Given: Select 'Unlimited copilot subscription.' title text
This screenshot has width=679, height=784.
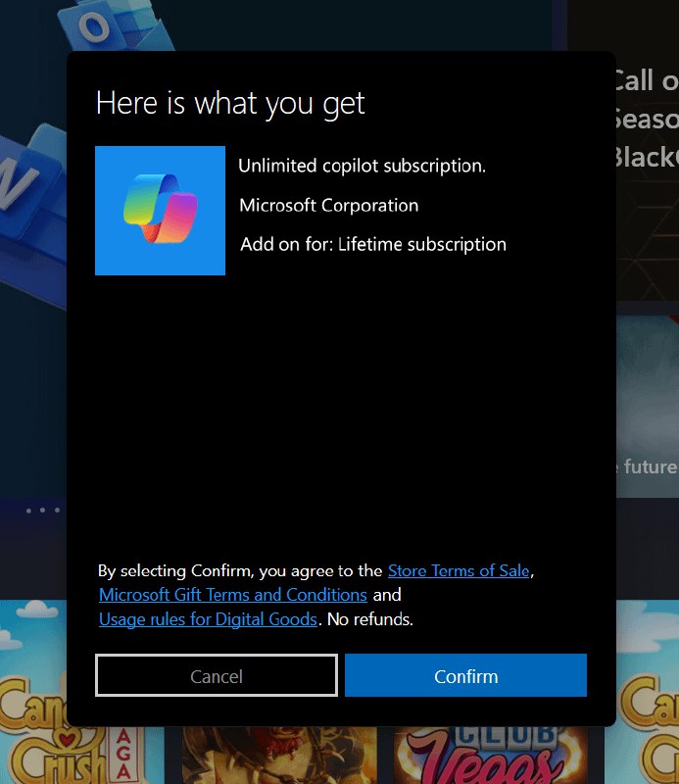Looking at the screenshot, I should point(362,166).
